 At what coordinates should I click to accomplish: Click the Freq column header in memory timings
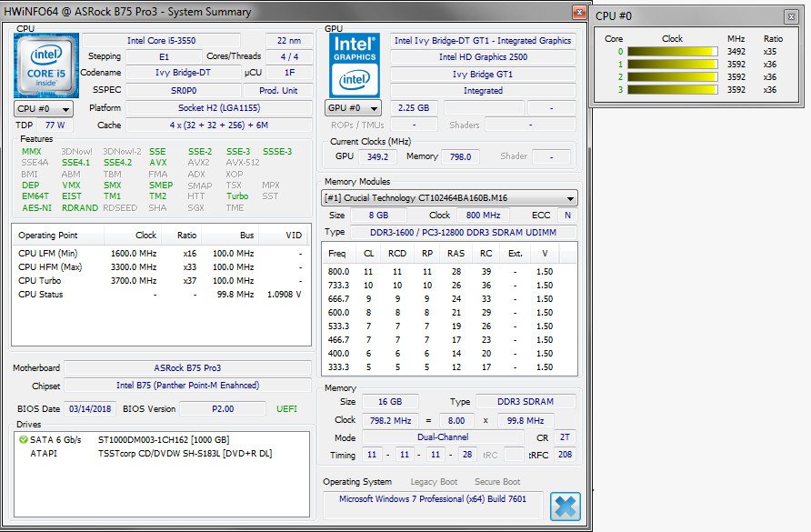(x=339, y=253)
